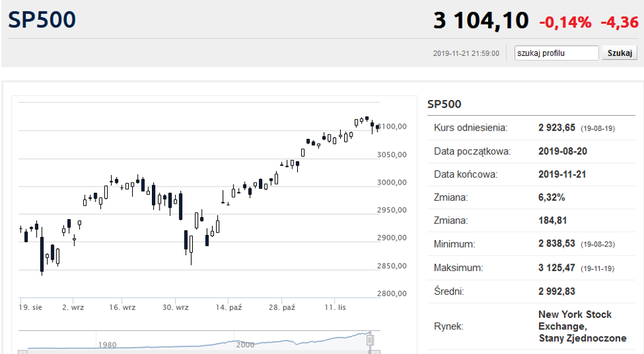Click the tall black candle near 30. wrz
The image size is (644, 354).
pos(181,206)
